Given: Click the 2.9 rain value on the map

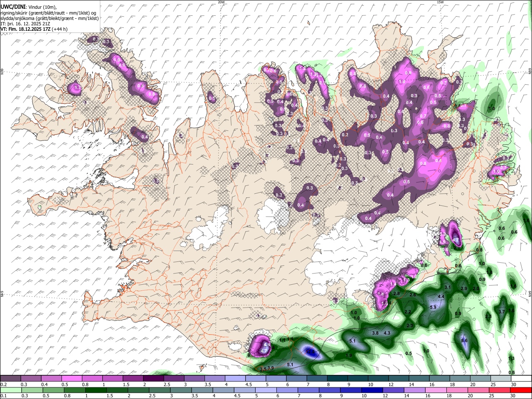Looking at the screenshot, I should pos(464,288).
